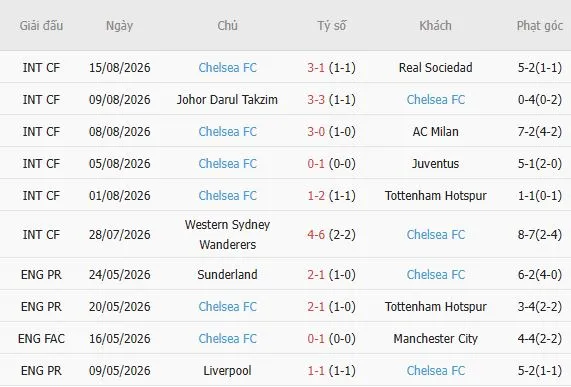Click the Juventus team name
Viewport: 571px width, 387px height.
436,163
